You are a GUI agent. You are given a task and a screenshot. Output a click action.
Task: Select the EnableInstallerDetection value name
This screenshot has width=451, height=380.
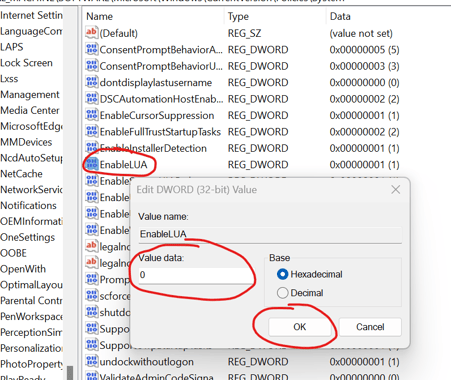(x=153, y=148)
